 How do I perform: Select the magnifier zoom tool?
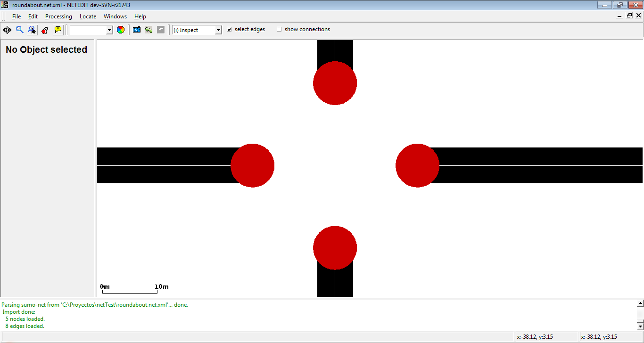(x=20, y=30)
